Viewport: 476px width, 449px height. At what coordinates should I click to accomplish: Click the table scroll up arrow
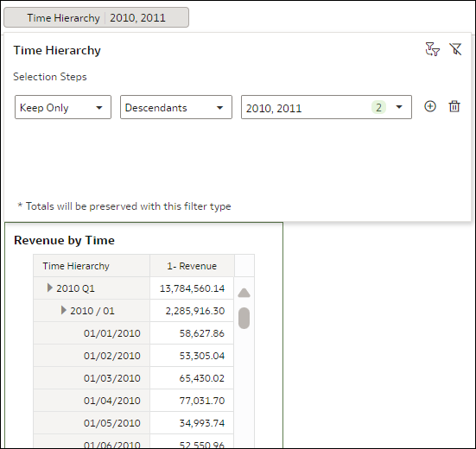(x=244, y=293)
